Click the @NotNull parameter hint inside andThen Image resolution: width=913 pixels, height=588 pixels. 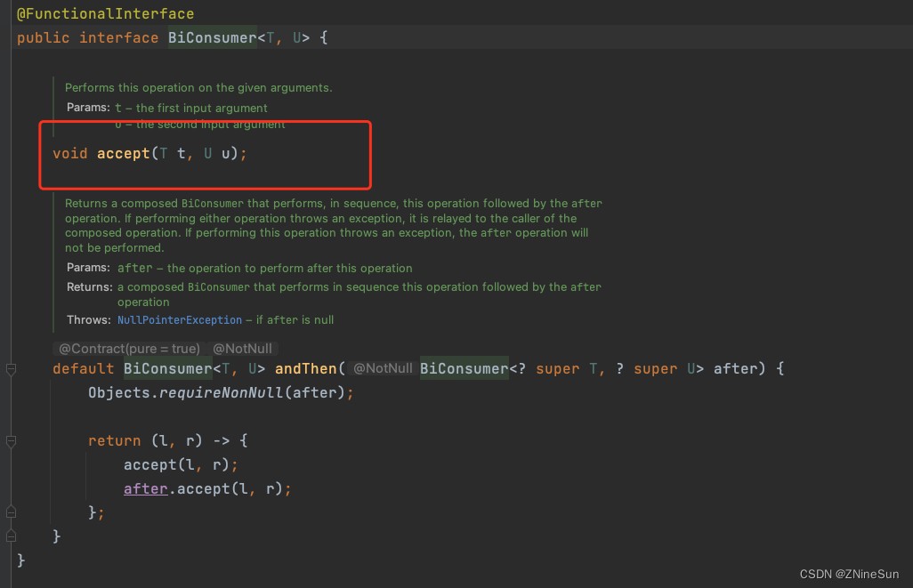click(383, 368)
